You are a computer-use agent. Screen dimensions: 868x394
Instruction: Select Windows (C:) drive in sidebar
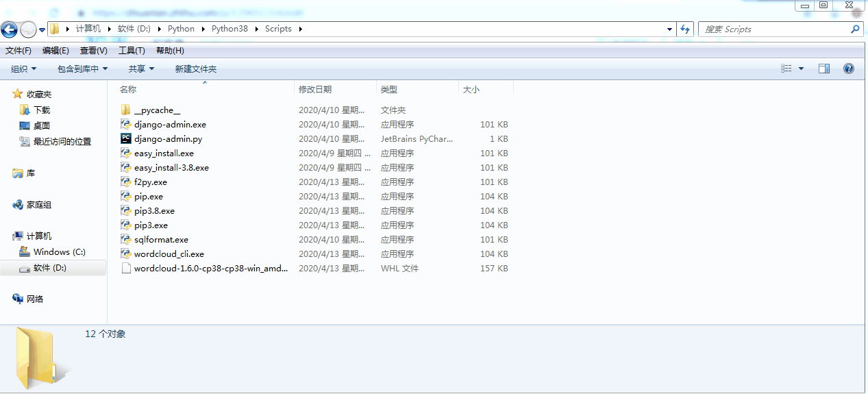pos(59,252)
